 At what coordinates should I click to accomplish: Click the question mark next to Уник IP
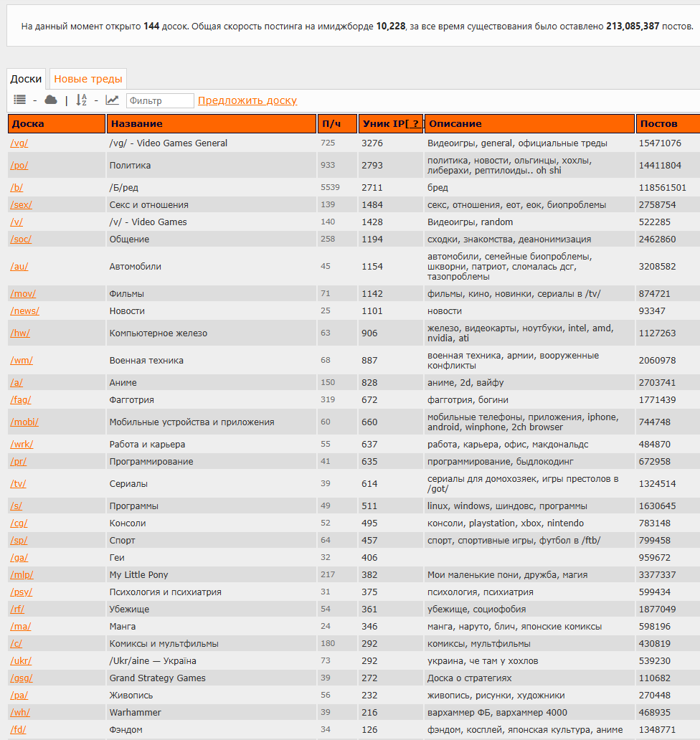pyautogui.click(x=415, y=123)
